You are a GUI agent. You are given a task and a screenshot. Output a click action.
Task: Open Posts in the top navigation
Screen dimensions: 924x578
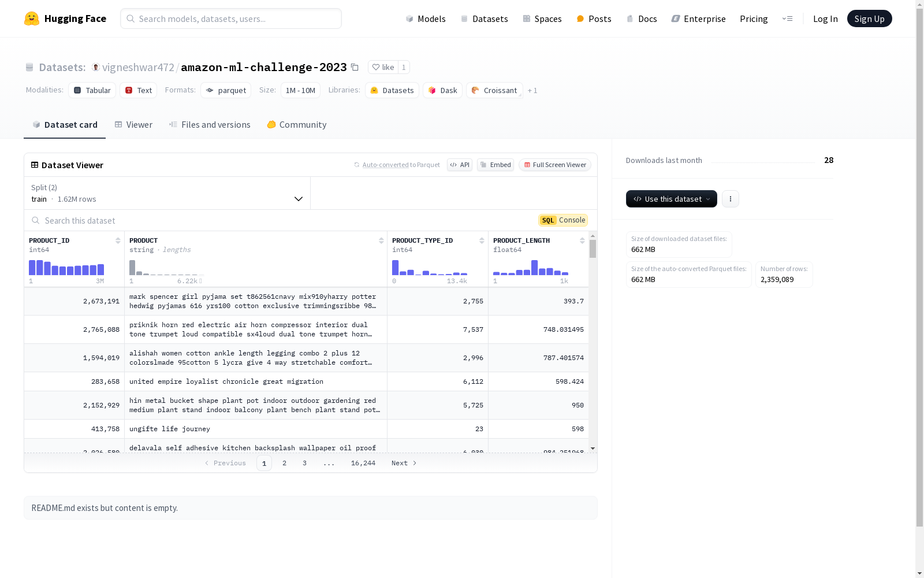click(594, 18)
